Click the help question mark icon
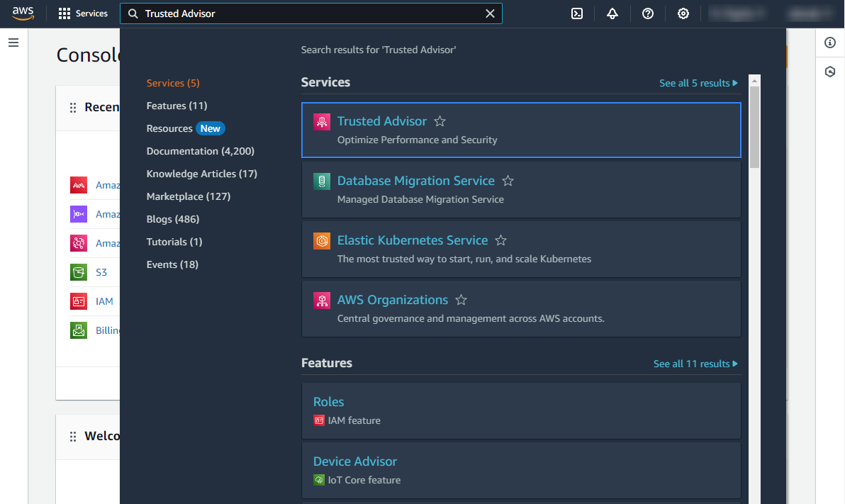This screenshot has height=504, width=845. 648,13
